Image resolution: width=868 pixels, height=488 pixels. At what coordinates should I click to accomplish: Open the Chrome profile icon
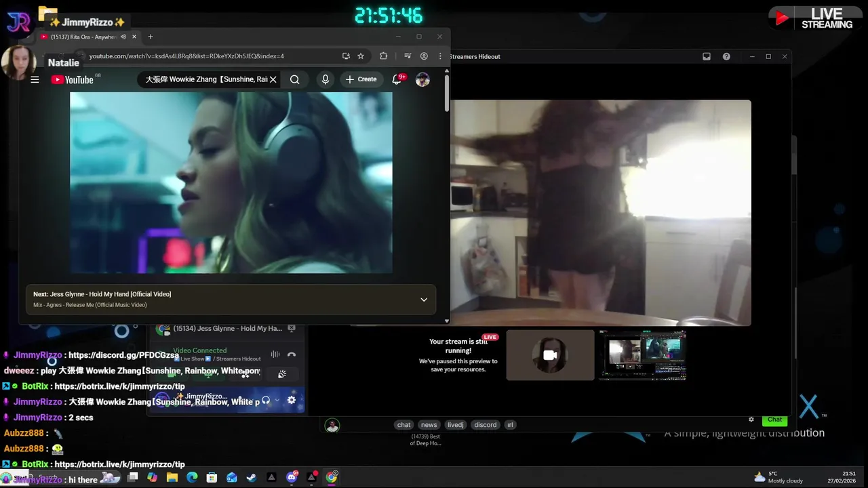click(x=424, y=56)
